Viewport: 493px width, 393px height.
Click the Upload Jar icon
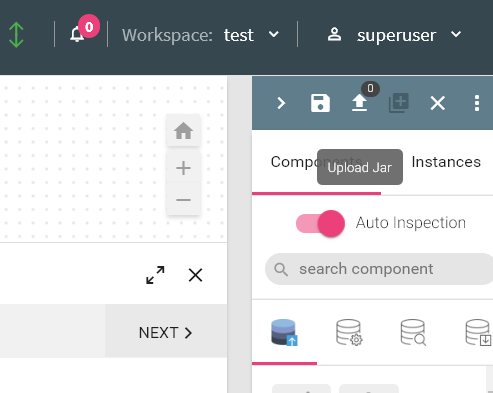[359, 103]
